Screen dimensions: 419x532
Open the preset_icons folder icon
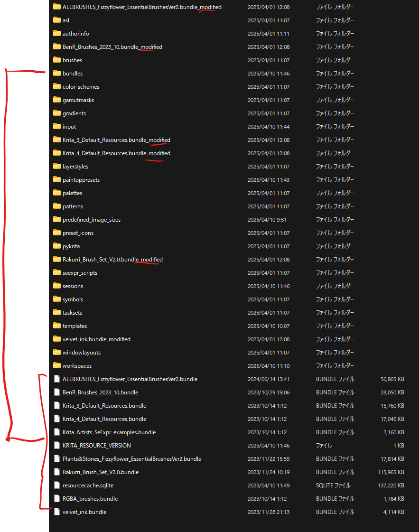pos(57,233)
